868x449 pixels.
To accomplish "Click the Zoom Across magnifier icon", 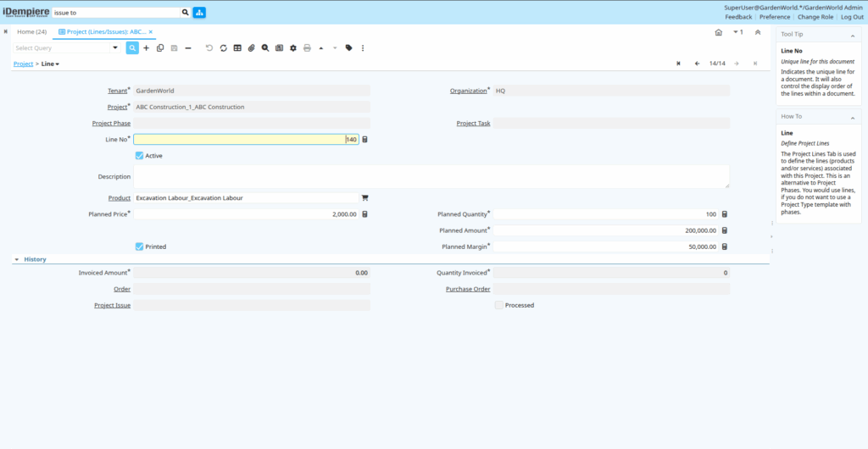I will pyautogui.click(x=265, y=48).
